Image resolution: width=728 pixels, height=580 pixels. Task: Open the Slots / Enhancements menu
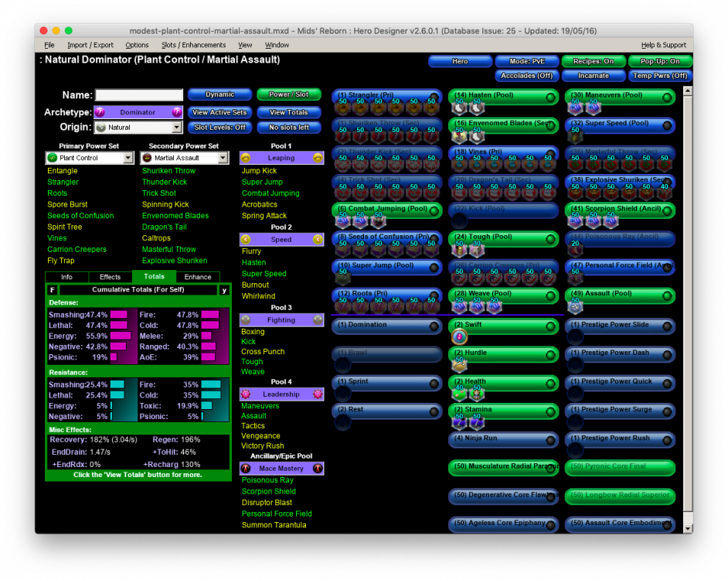(193, 46)
